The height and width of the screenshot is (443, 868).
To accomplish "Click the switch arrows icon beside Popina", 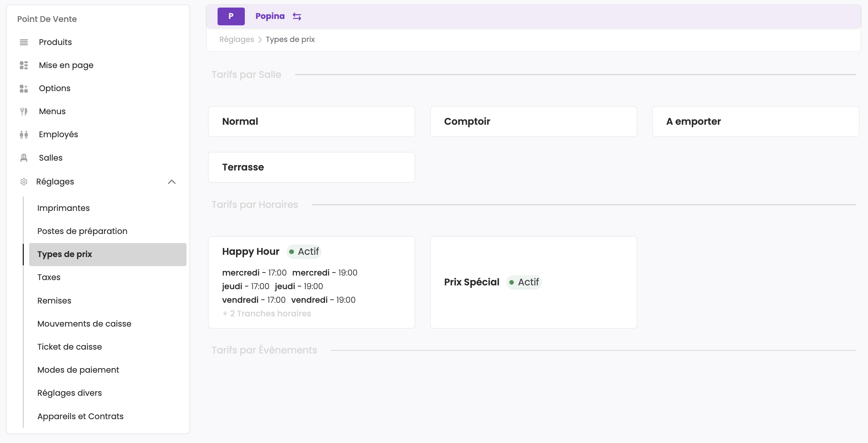I will pos(297,17).
